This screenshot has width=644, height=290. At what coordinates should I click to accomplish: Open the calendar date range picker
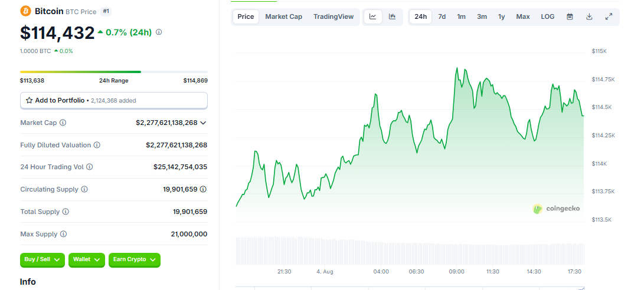pos(570,17)
